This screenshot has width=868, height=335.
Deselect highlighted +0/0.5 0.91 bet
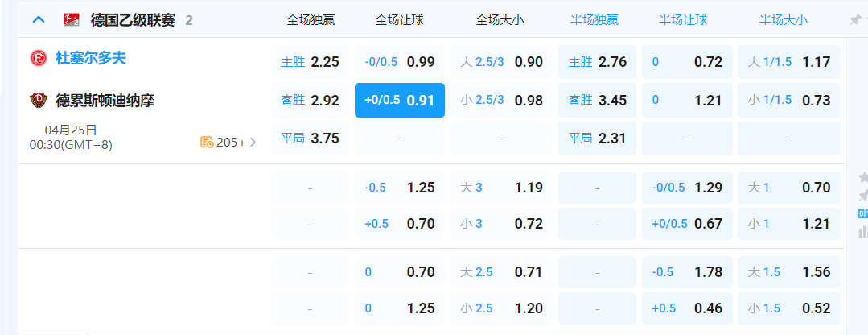click(400, 100)
